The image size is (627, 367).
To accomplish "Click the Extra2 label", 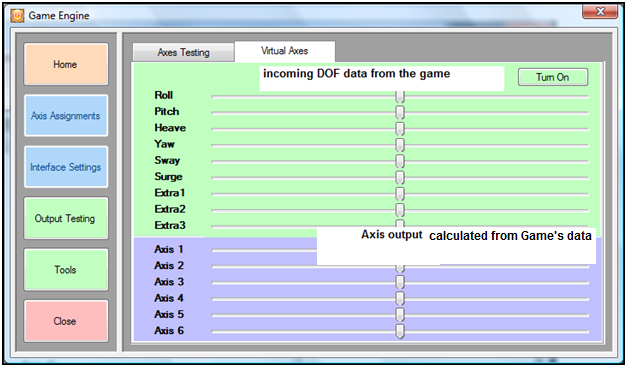I will [x=170, y=209].
